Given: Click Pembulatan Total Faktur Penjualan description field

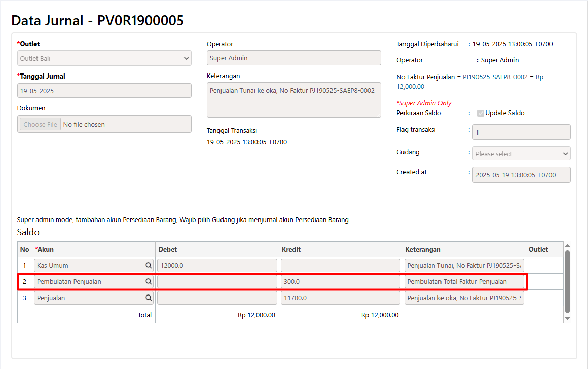Looking at the screenshot, I should click(x=464, y=281).
